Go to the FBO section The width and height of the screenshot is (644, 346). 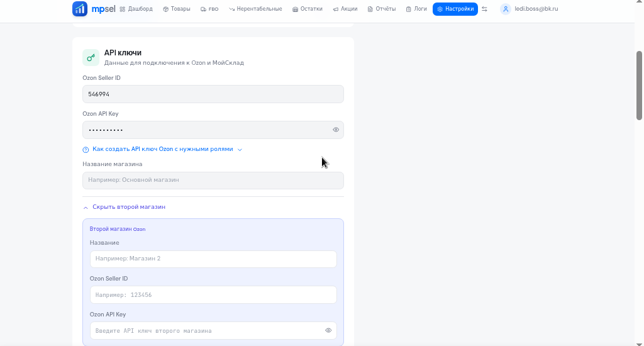pyautogui.click(x=209, y=9)
